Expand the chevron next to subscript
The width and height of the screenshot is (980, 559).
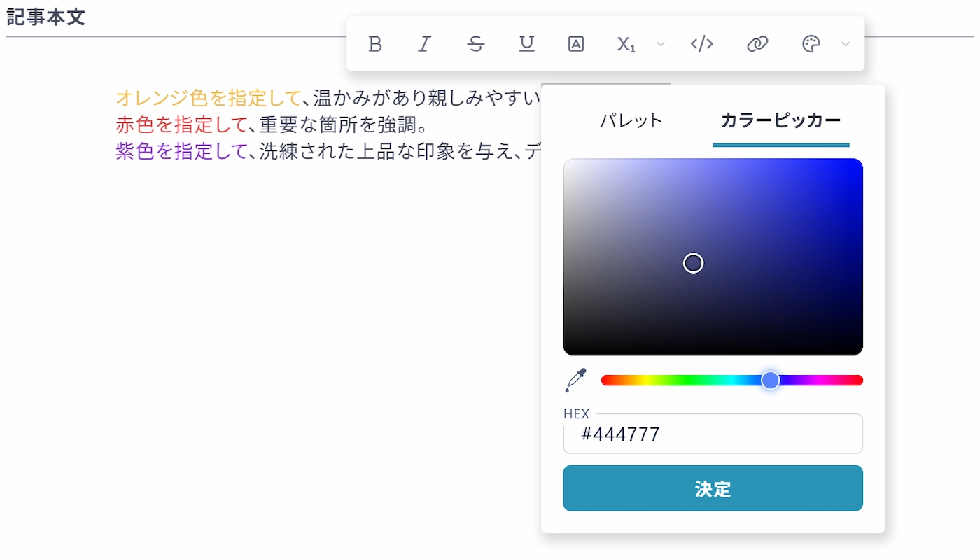click(660, 44)
